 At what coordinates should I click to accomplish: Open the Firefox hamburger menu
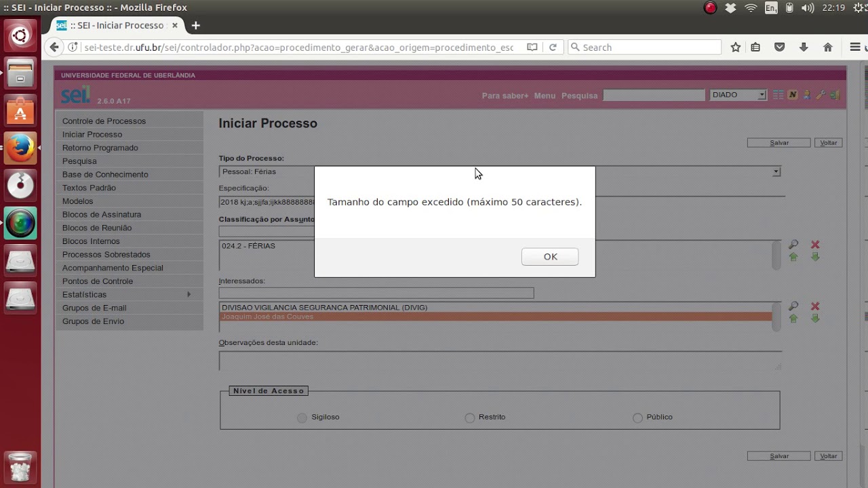coord(855,47)
